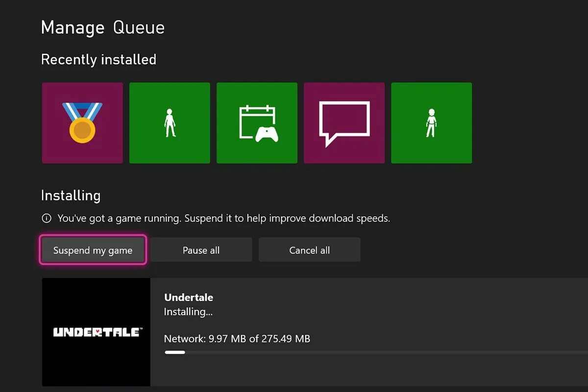Choose Cancel all downloads
This screenshot has height=392, width=588.
click(x=310, y=250)
